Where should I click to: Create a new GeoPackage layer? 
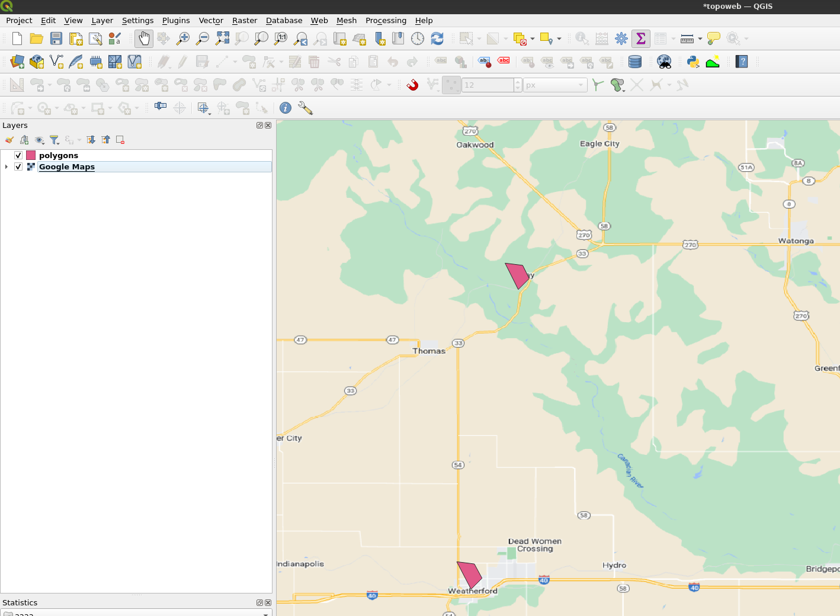click(37, 62)
